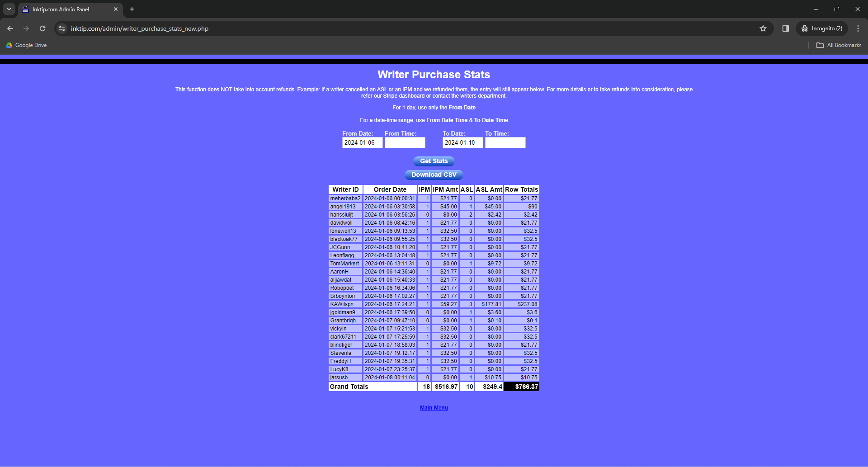Open Google Drive bookmark
Screen dimensions: 868x467
(x=26, y=45)
